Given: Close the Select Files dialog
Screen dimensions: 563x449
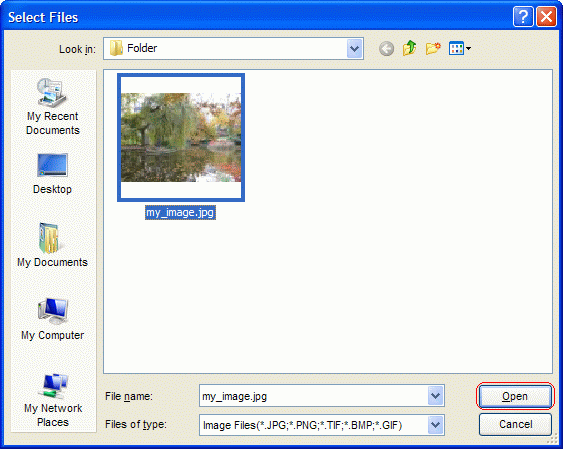Looking at the screenshot, I should click(546, 17).
